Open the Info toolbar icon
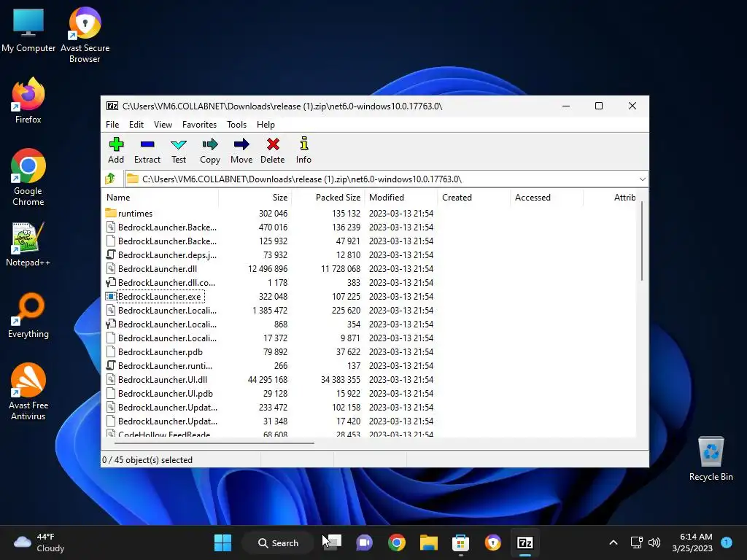The width and height of the screenshot is (747, 560). click(304, 144)
